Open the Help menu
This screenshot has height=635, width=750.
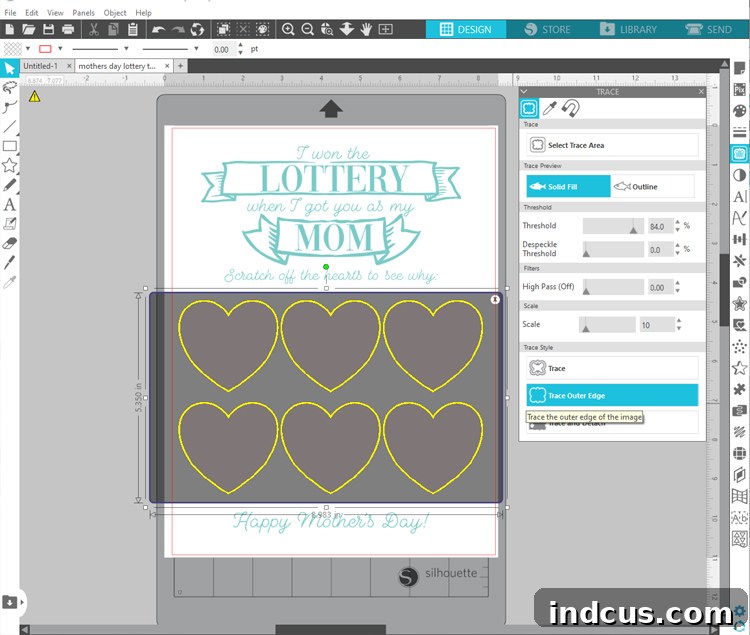(x=143, y=13)
